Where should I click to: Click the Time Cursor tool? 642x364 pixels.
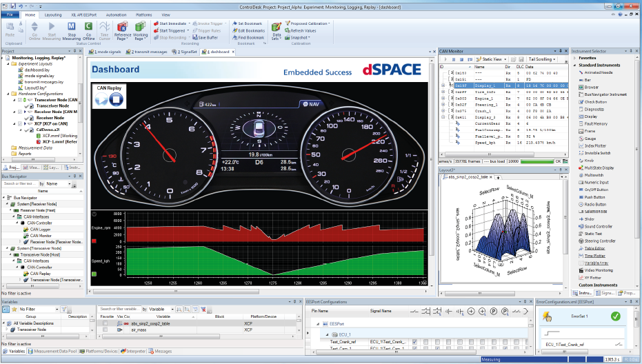coord(104,31)
